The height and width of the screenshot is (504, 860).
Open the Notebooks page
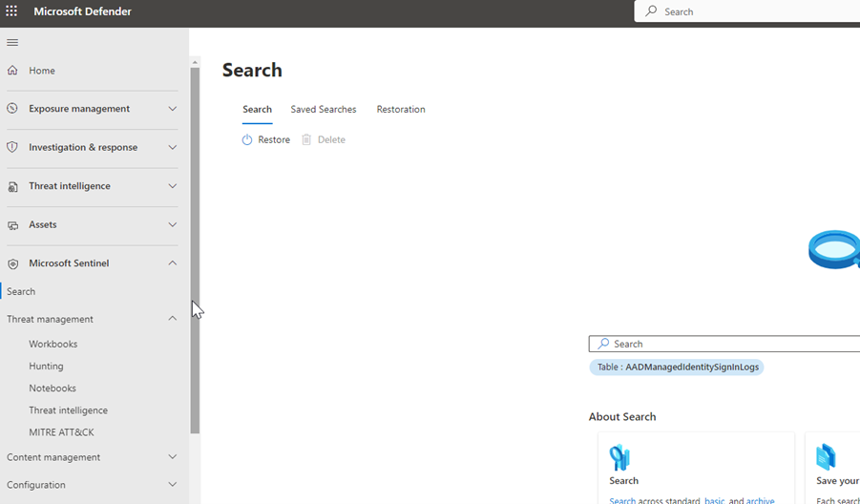coord(52,388)
